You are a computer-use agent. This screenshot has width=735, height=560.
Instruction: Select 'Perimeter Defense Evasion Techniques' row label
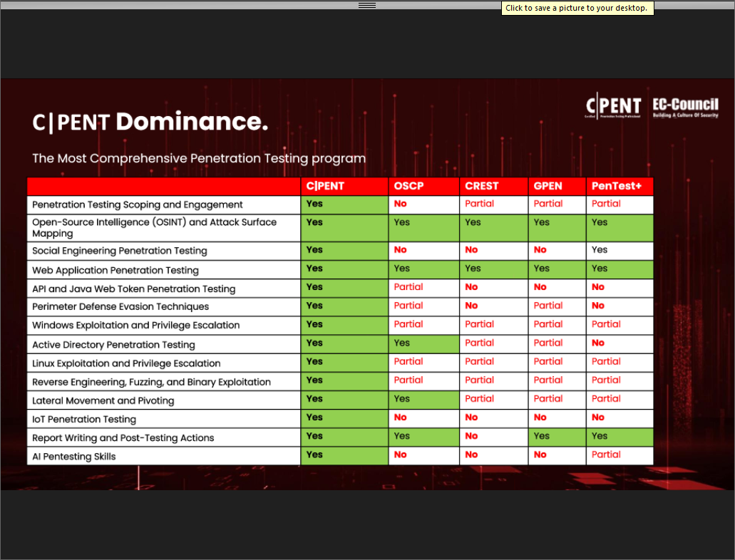point(120,306)
